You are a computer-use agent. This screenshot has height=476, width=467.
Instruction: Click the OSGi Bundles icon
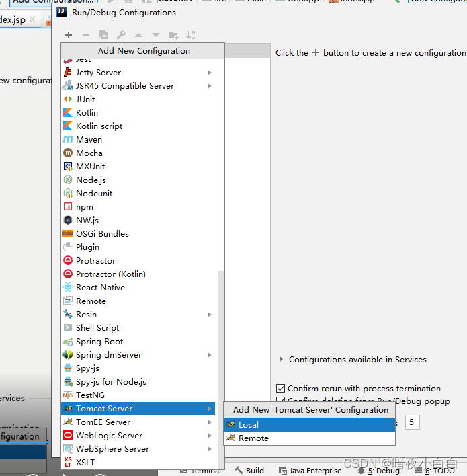click(x=68, y=234)
